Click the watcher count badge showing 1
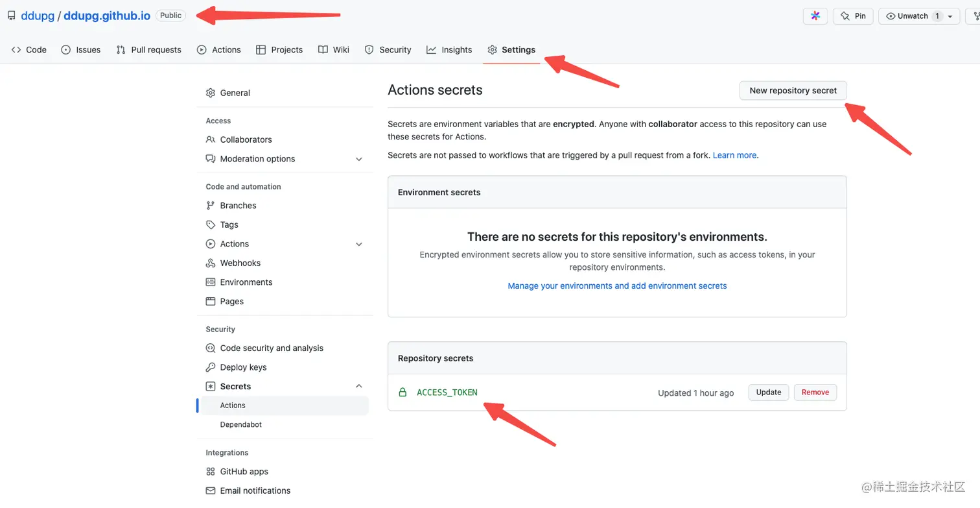The image size is (980, 508). [x=937, y=16]
